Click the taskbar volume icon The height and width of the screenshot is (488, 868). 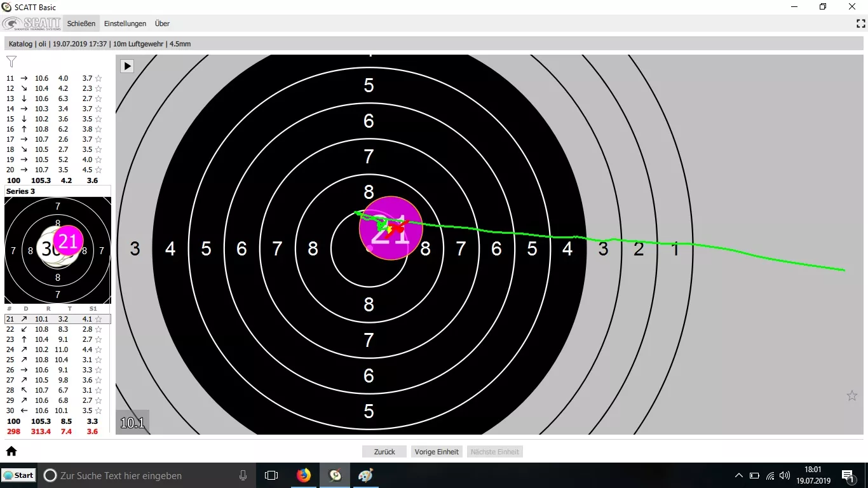(785, 475)
